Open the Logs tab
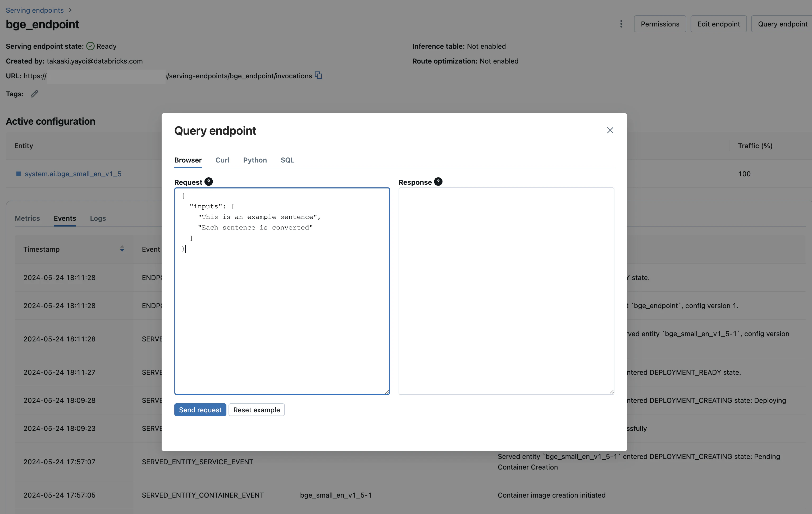Image resolution: width=812 pixels, height=514 pixels. pyautogui.click(x=98, y=218)
